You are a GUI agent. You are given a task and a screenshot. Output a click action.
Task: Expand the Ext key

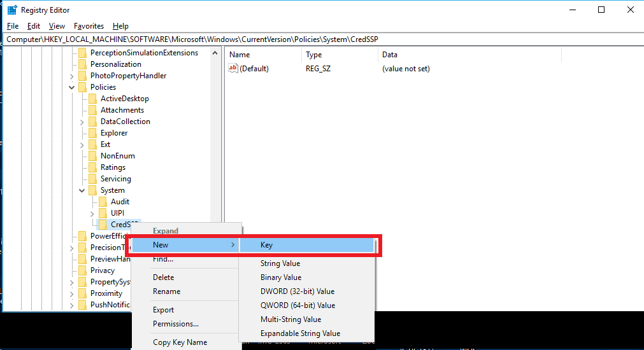(82, 145)
